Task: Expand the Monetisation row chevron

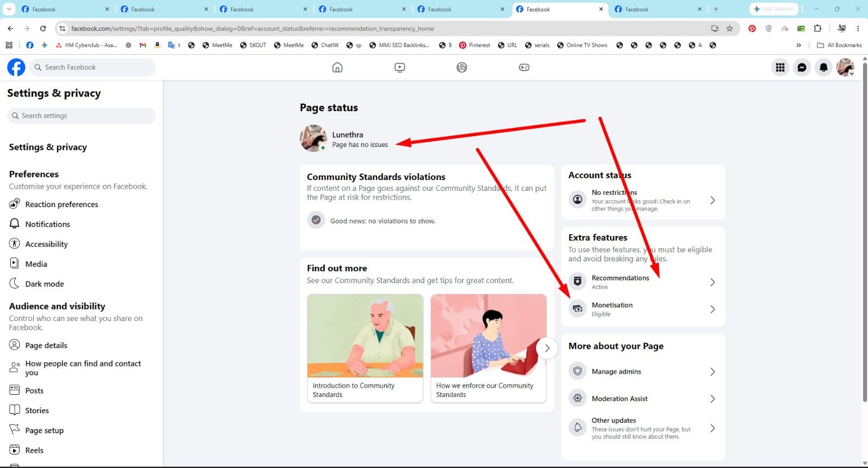Action: pos(712,309)
